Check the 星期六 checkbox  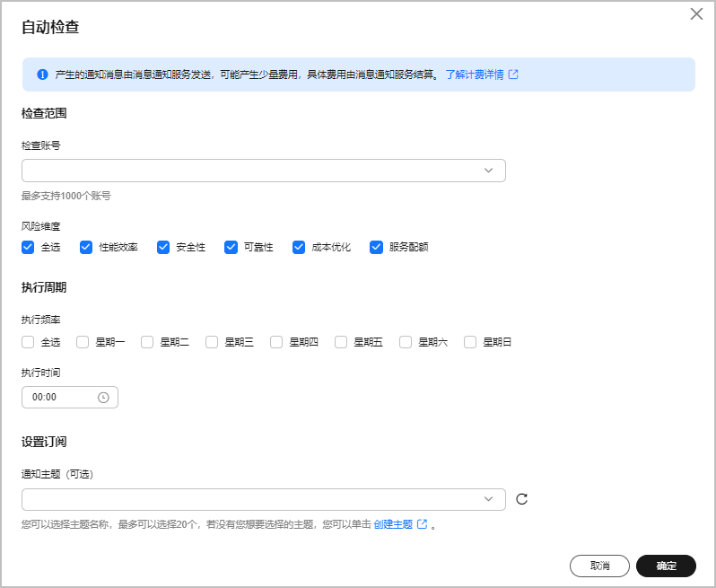(406, 342)
